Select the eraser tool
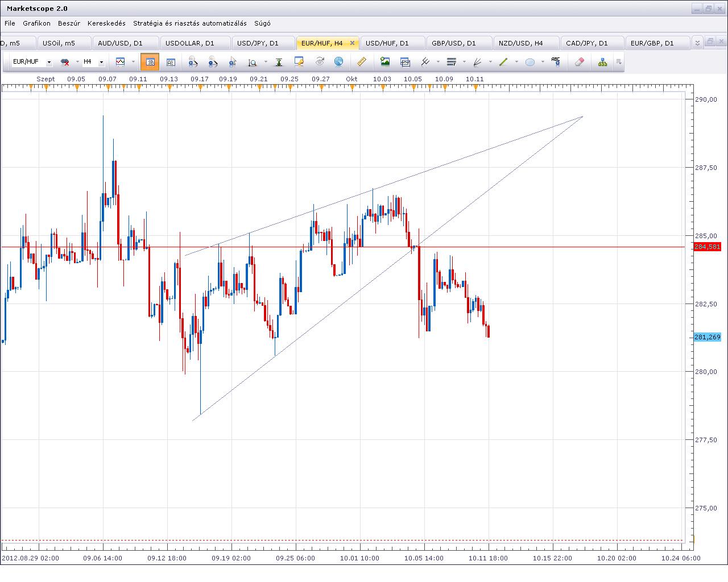This screenshot has height=582, width=728. pos(580,61)
